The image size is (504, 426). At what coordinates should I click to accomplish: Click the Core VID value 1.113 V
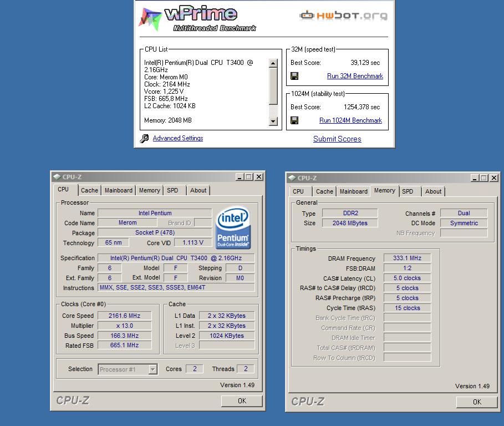[x=193, y=242]
